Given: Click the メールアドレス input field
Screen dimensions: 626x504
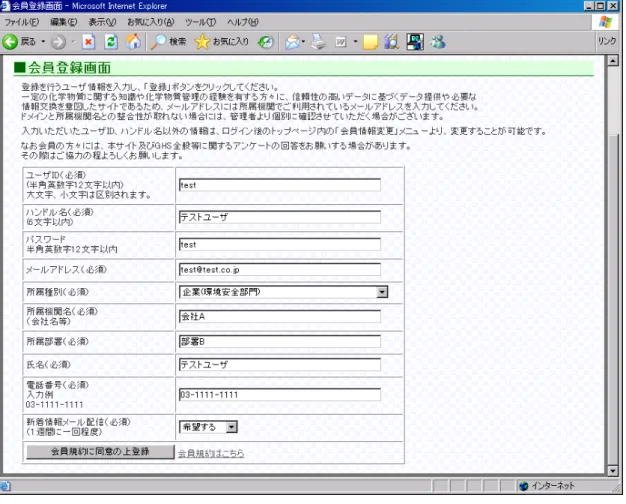Looking at the screenshot, I should point(279,270).
